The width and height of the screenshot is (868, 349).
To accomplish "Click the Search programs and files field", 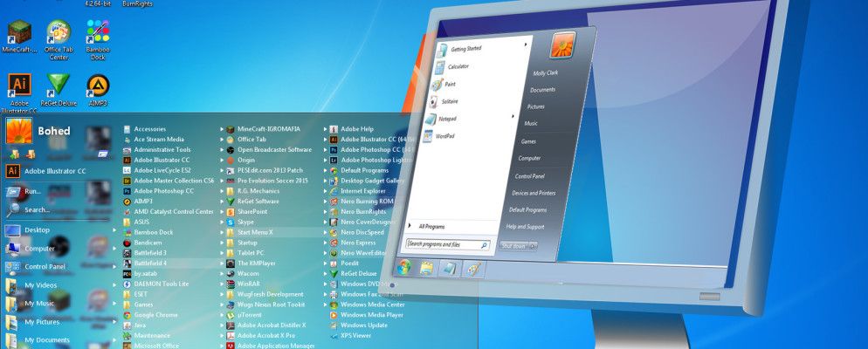I will 447,244.
